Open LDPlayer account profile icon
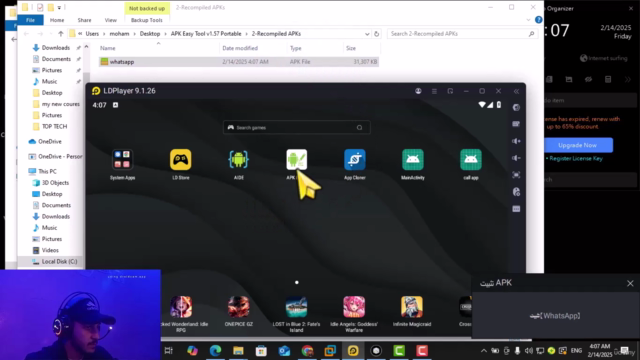The image size is (640, 360). (418, 91)
